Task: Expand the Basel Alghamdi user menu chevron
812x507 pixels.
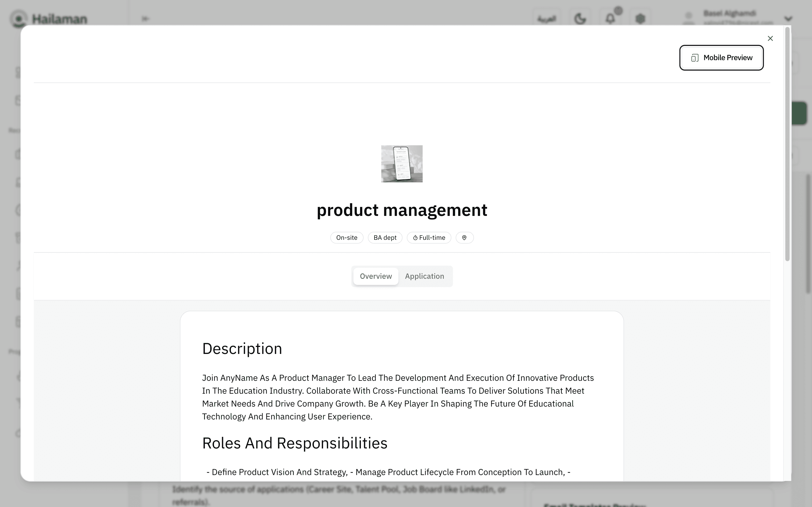Action: (788, 19)
